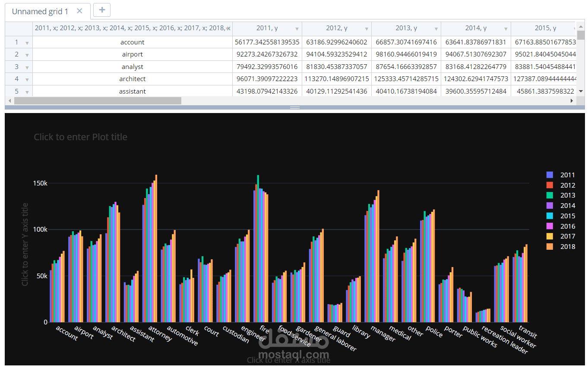Click the "Click to enter Y axis title" placeholder

pos(25,244)
